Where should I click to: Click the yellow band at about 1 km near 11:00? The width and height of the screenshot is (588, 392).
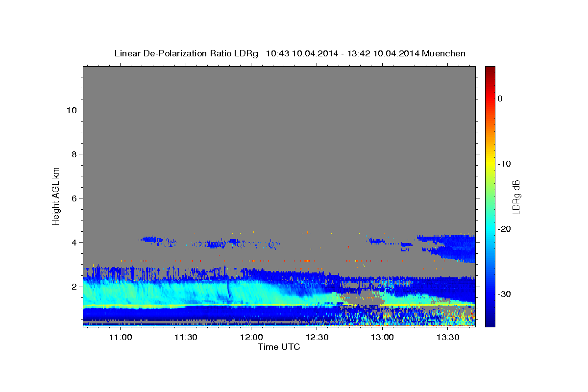[x=121, y=306]
